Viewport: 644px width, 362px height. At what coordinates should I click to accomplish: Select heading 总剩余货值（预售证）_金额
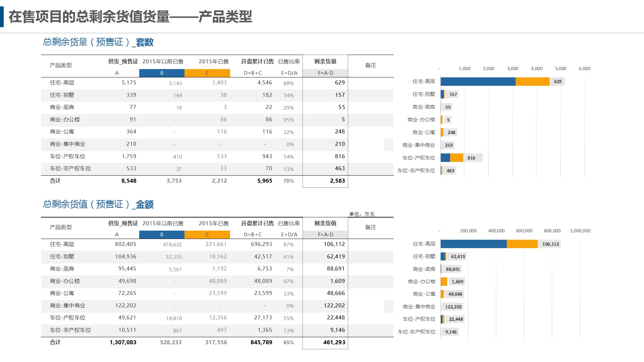point(98,204)
